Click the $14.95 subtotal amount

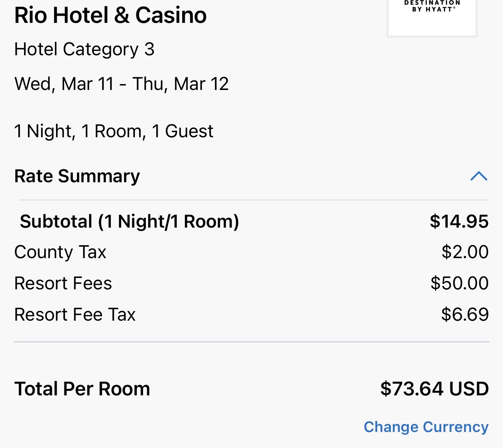[x=459, y=222]
